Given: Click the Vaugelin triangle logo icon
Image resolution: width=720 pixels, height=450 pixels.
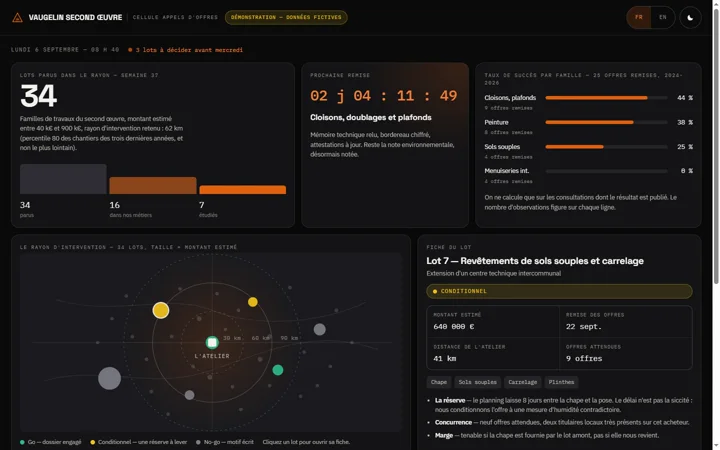Looking at the screenshot, I should pos(17,18).
